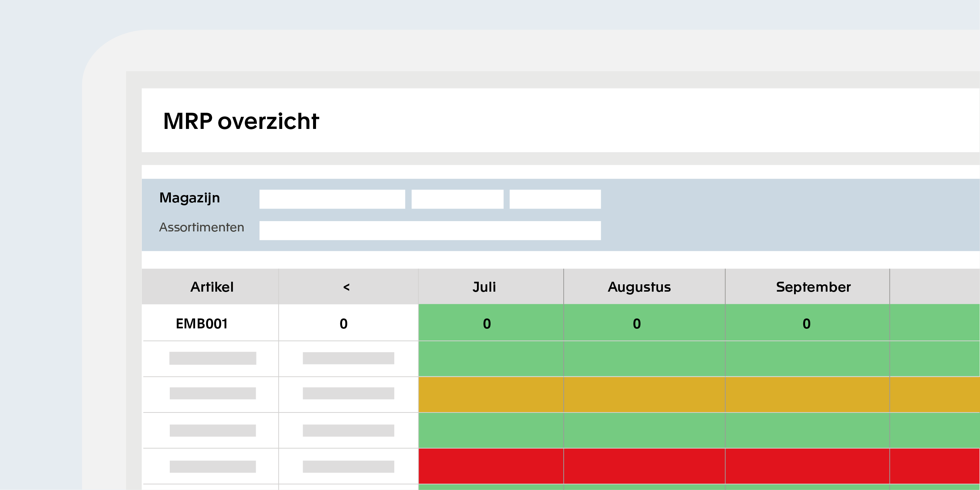This screenshot has height=490, width=980.
Task: Click the MRP overzicht page title
Action: click(x=240, y=121)
